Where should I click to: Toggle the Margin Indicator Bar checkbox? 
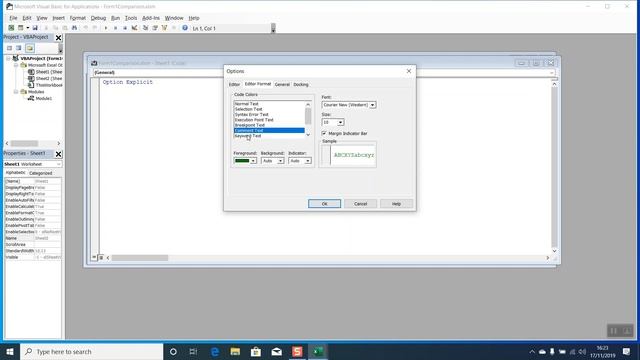tap(324, 133)
